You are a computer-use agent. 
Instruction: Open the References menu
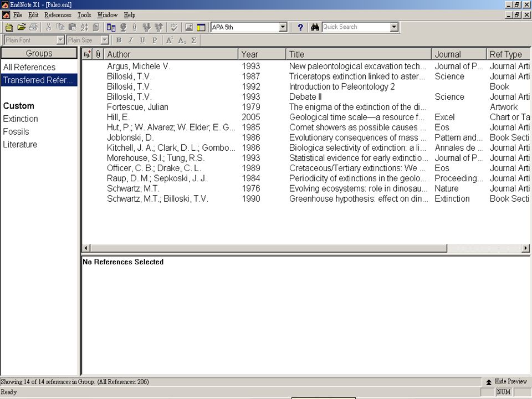click(x=58, y=15)
